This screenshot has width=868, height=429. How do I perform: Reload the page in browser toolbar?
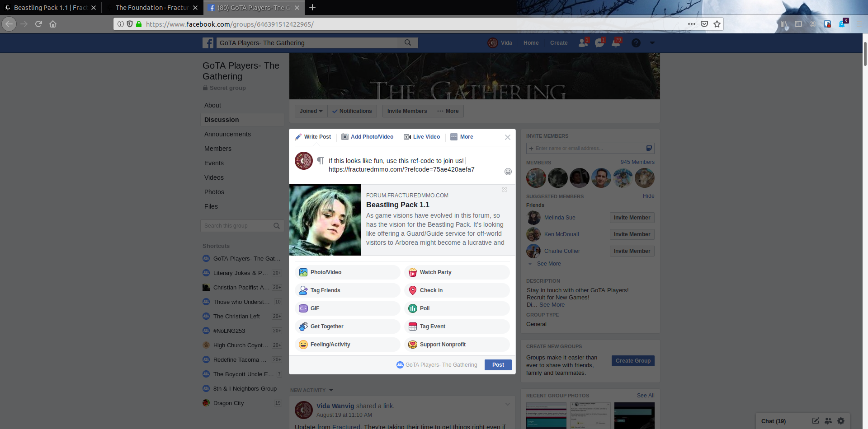[38, 24]
